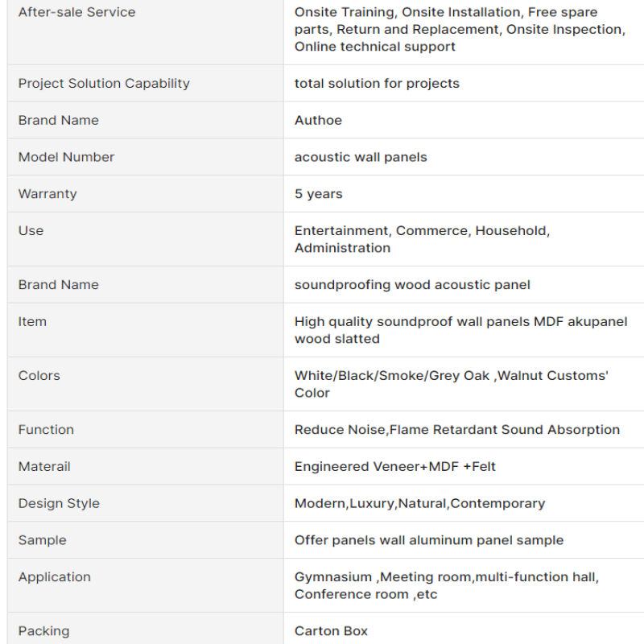
Task: Click the "Item" row label
Action: (x=32, y=321)
